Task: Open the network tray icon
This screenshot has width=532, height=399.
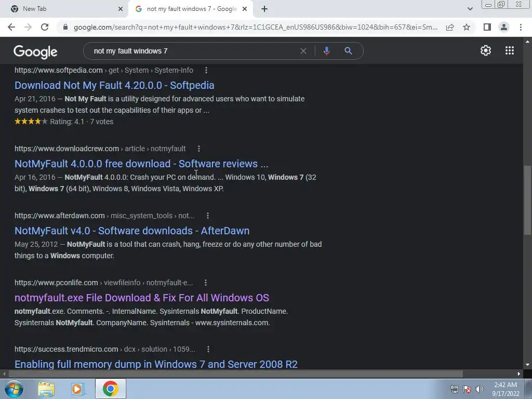Action: click(454, 389)
